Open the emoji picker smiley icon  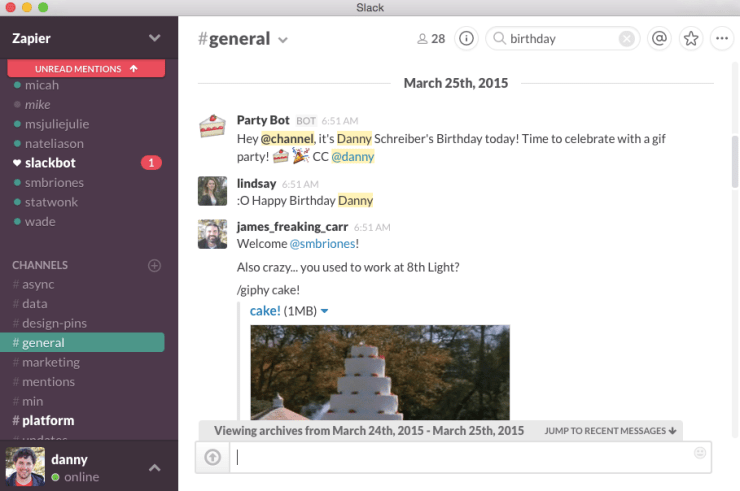coord(700,453)
